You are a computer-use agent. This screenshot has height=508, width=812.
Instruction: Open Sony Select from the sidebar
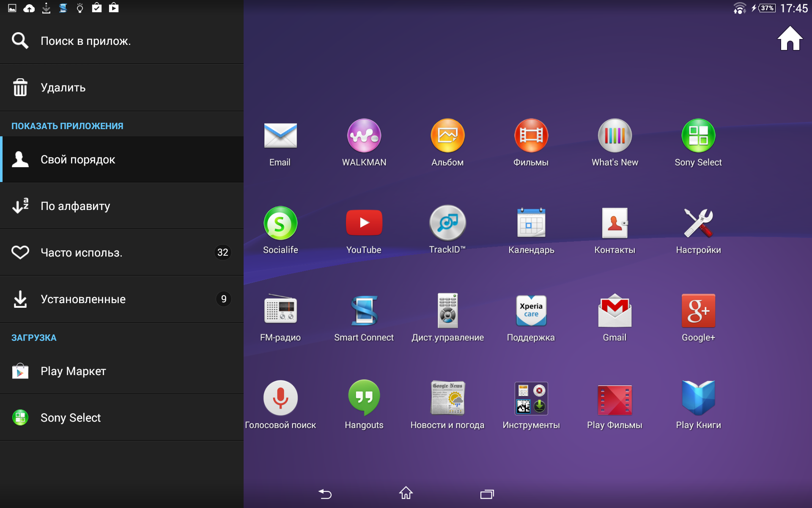click(x=122, y=418)
